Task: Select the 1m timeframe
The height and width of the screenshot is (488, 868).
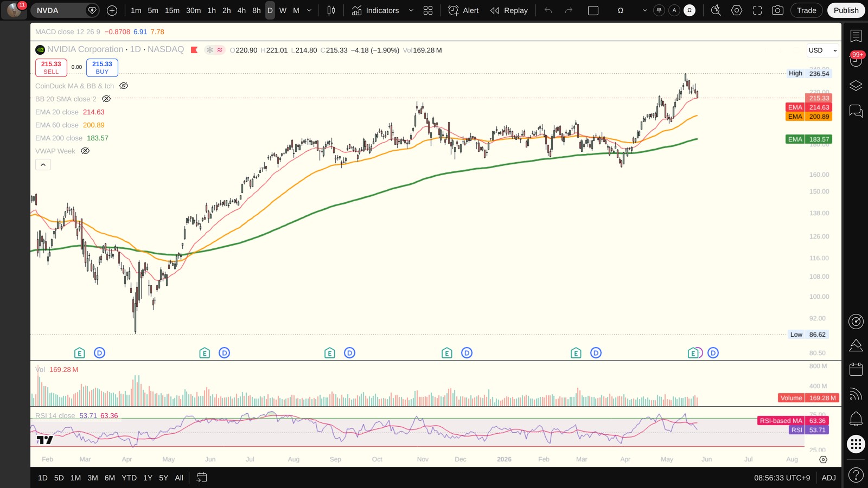Action: (x=136, y=10)
